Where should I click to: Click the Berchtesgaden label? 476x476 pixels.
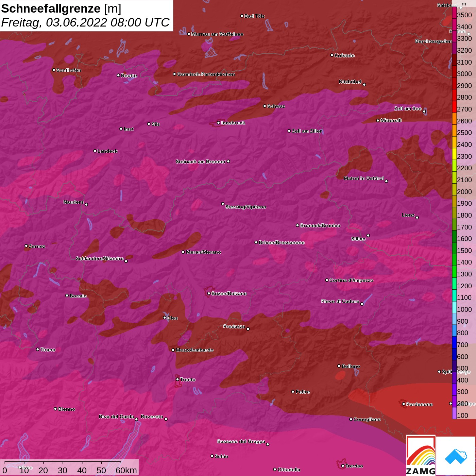click(434, 41)
